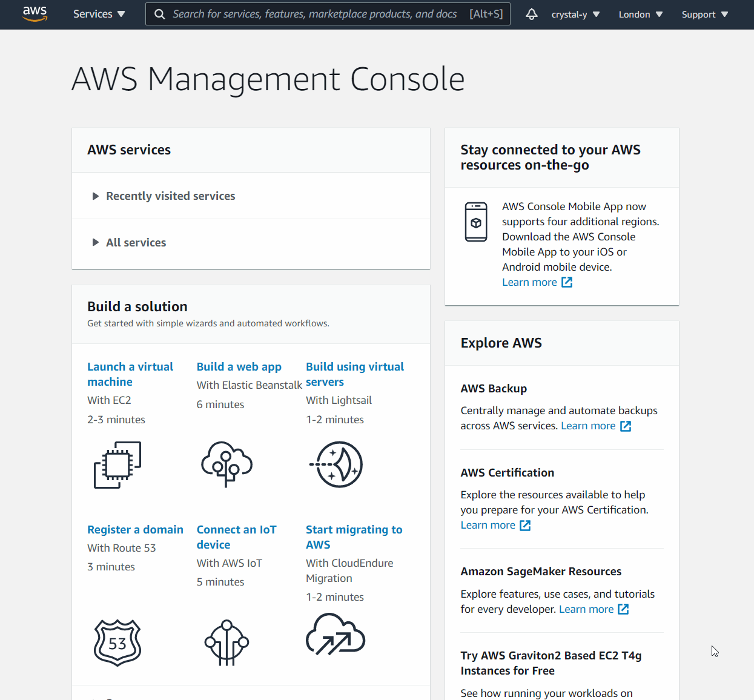Click external link icon beside mobile app Learn more
The height and width of the screenshot is (700, 754).
567,282
